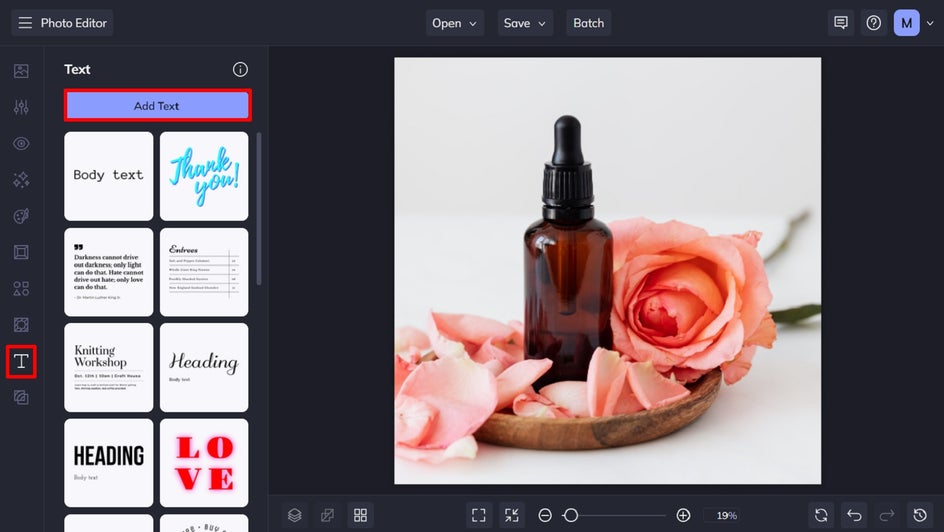The image size is (944, 532).
Task: Choose the Darkness quote text template
Action: pyautogui.click(x=108, y=271)
